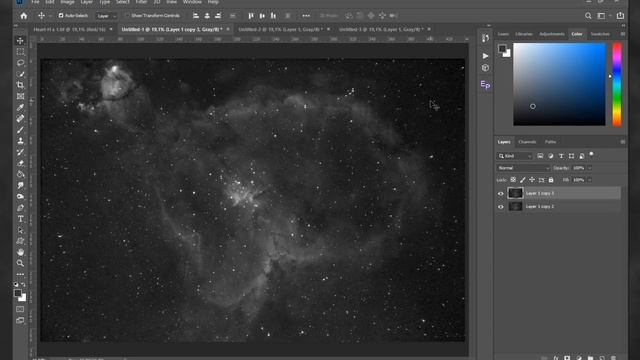Open the Filter menu

point(141,2)
